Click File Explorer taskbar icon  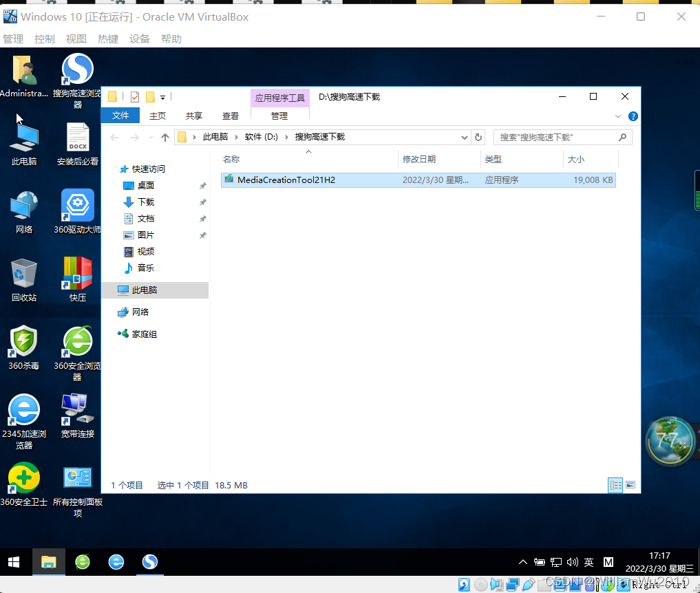tap(49, 562)
